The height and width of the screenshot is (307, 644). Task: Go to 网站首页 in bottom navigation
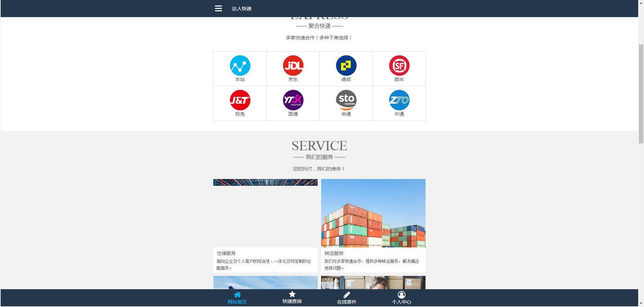(237, 298)
